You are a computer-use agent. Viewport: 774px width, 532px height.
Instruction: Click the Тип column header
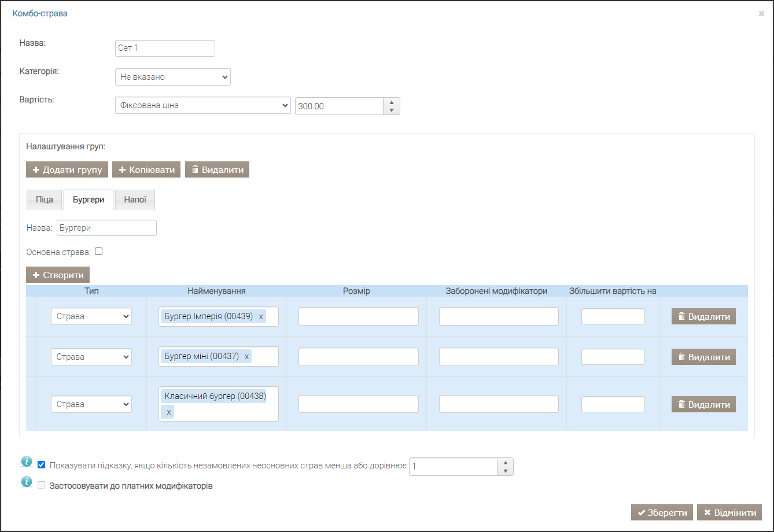(91, 291)
